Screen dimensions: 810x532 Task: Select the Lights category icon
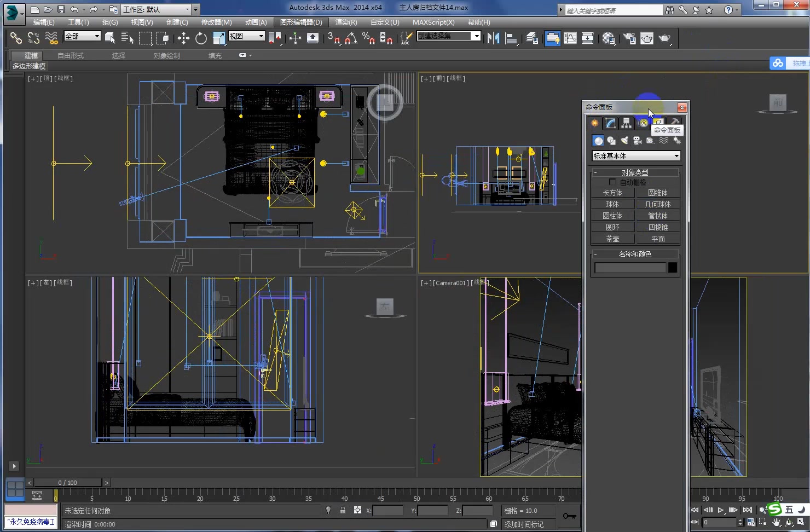[x=624, y=141]
